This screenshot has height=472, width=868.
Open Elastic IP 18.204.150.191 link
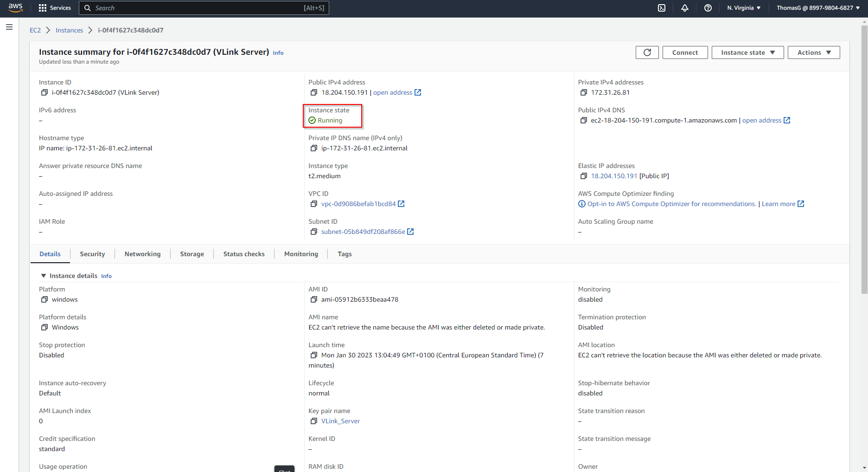(x=614, y=176)
